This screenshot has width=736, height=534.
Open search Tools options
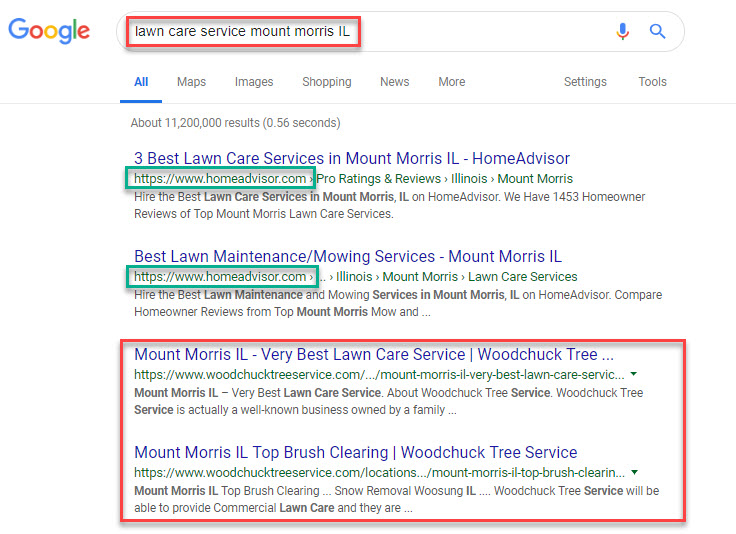[652, 82]
